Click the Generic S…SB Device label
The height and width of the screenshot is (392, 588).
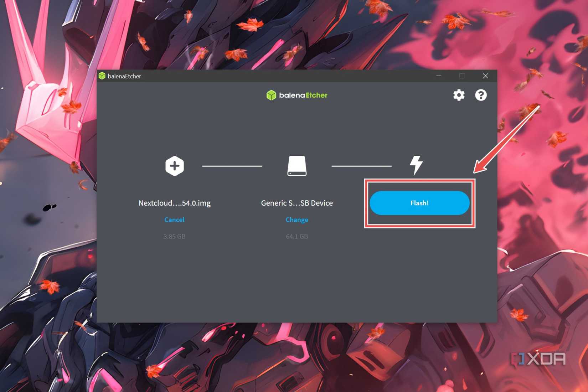pos(297,203)
